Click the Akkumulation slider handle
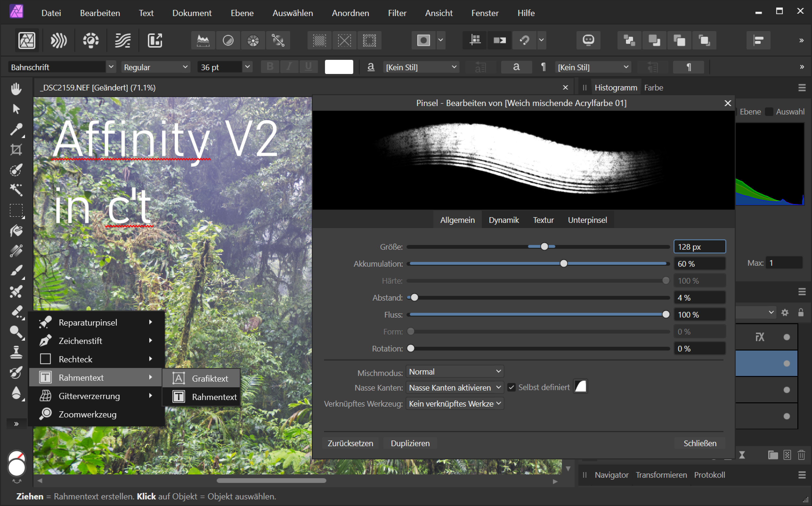Image resolution: width=812 pixels, height=506 pixels. click(563, 264)
